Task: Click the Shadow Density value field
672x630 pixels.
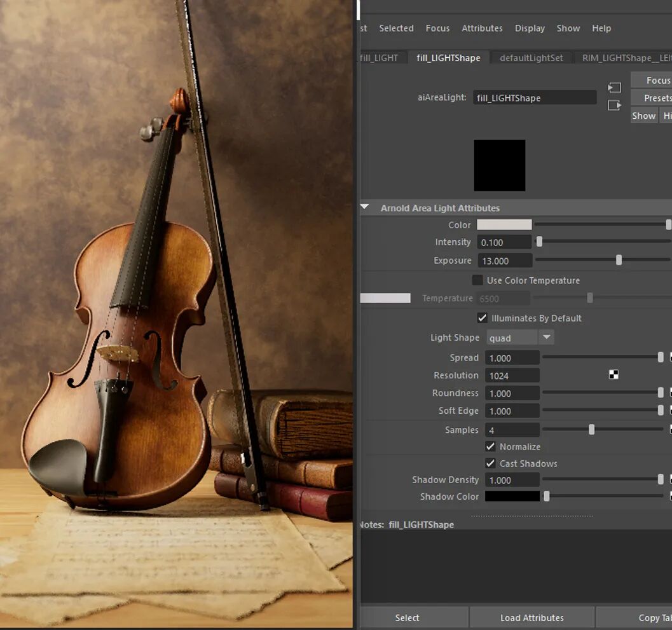Action: click(x=512, y=480)
